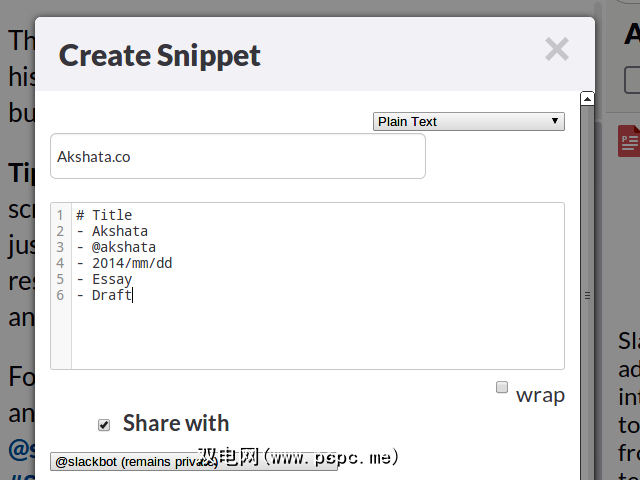640x480 pixels.
Task: Click the 'Share with' label text
Action: tap(176, 424)
